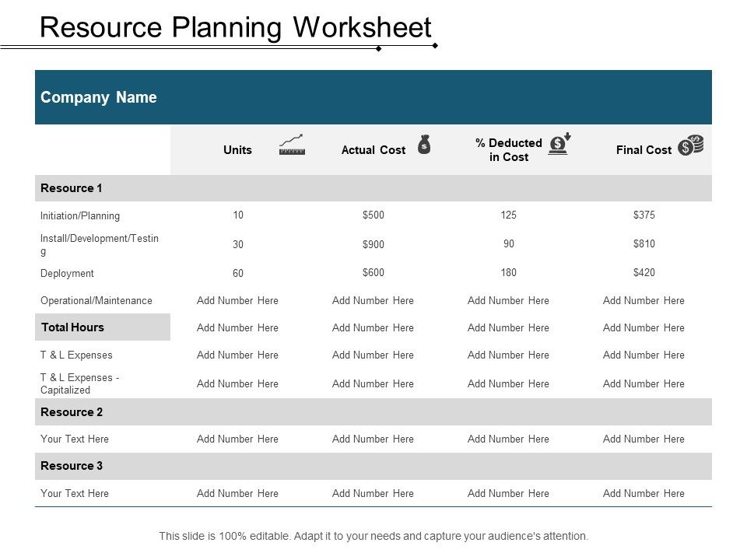Click the 100% editable footer note
The image size is (747, 560).
point(373,536)
